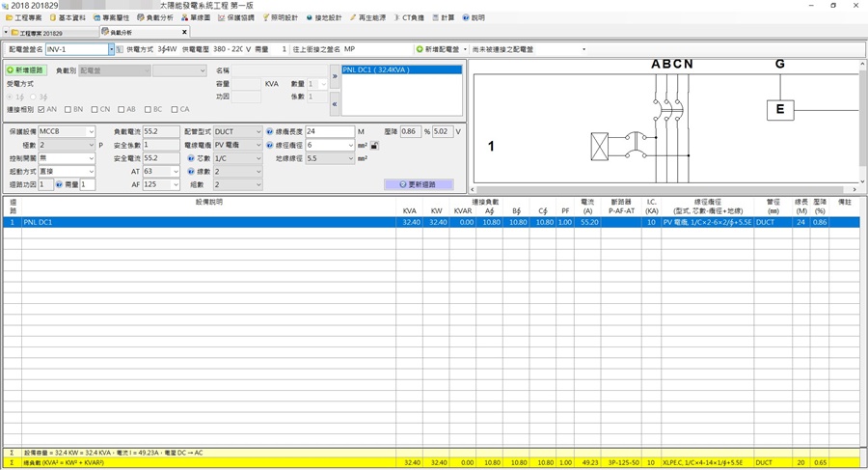Image resolution: width=868 pixels, height=470 pixels.
Task: Click the help icon beside 需量
Action: (x=59, y=184)
